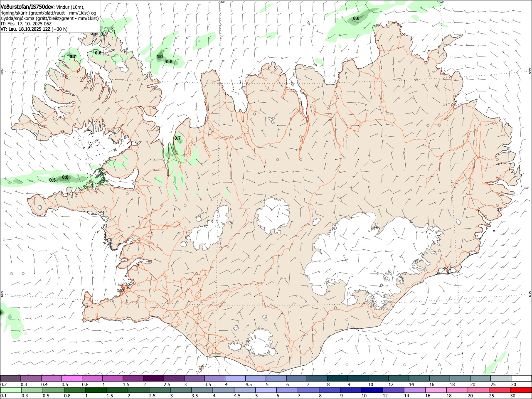
Task: Click the darkest purple snow swatch between 2 and 2.5
Action: pos(153,379)
